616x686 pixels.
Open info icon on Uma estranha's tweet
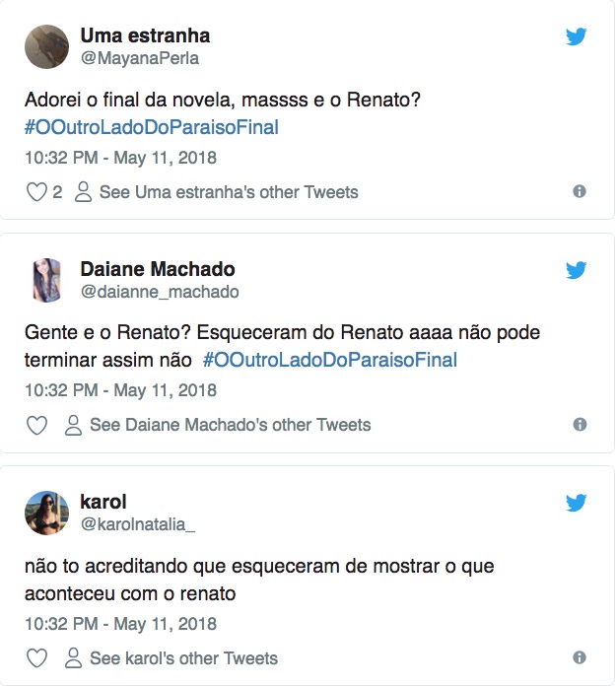click(580, 191)
